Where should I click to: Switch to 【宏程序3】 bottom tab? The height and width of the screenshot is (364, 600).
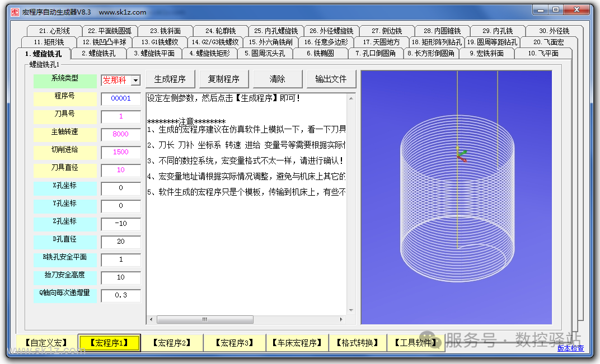pos(235,343)
